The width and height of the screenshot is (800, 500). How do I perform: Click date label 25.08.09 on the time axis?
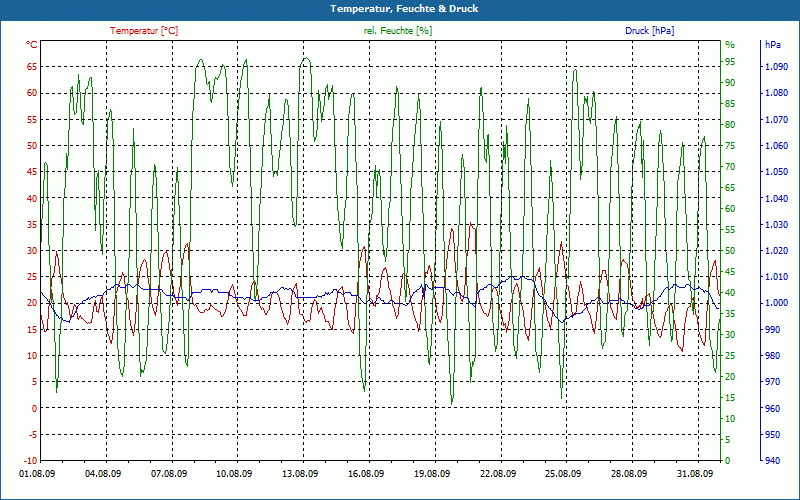[x=563, y=473]
